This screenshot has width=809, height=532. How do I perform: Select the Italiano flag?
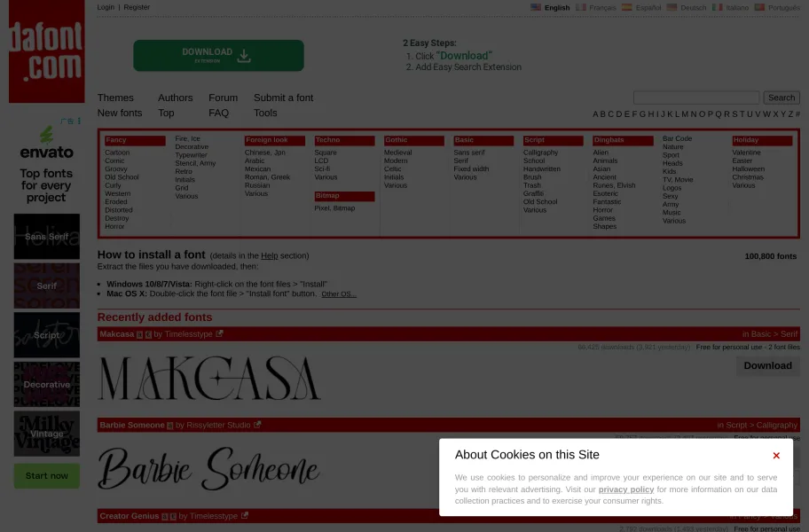pyautogui.click(x=717, y=7)
